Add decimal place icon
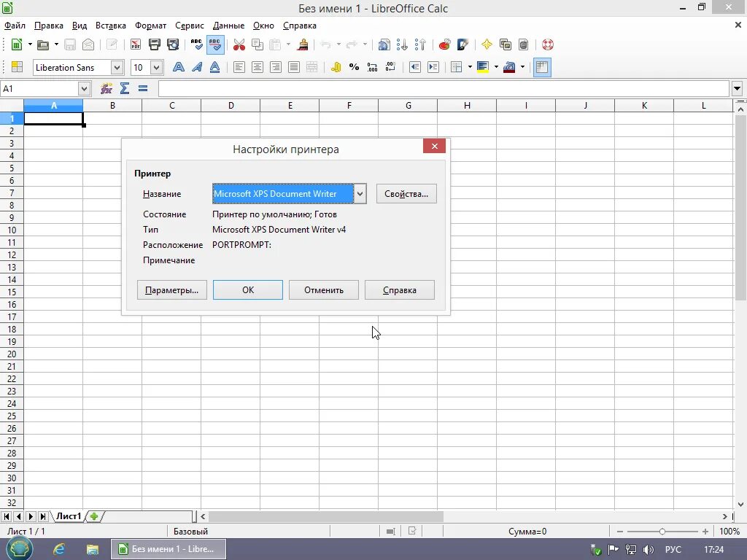The image size is (747, 560). click(x=372, y=67)
